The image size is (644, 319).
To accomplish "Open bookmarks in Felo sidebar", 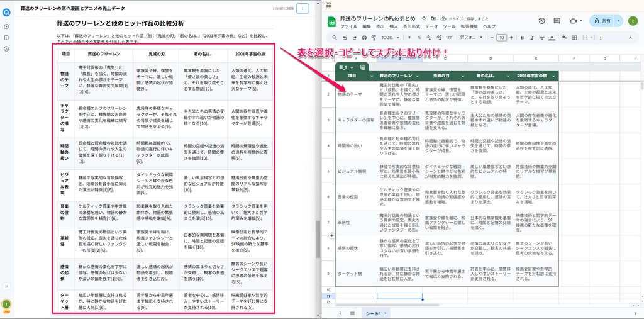I will pyautogui.click(x=6, y=38).
